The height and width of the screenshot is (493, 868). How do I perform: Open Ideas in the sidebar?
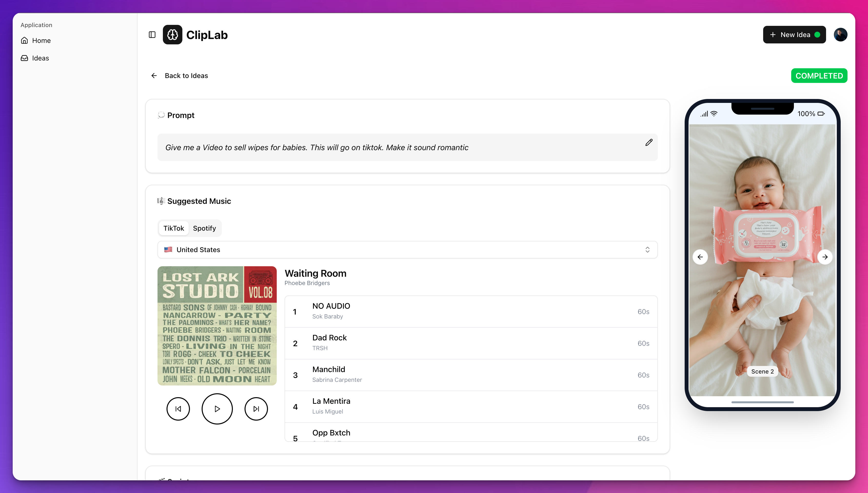coord(40,58)
